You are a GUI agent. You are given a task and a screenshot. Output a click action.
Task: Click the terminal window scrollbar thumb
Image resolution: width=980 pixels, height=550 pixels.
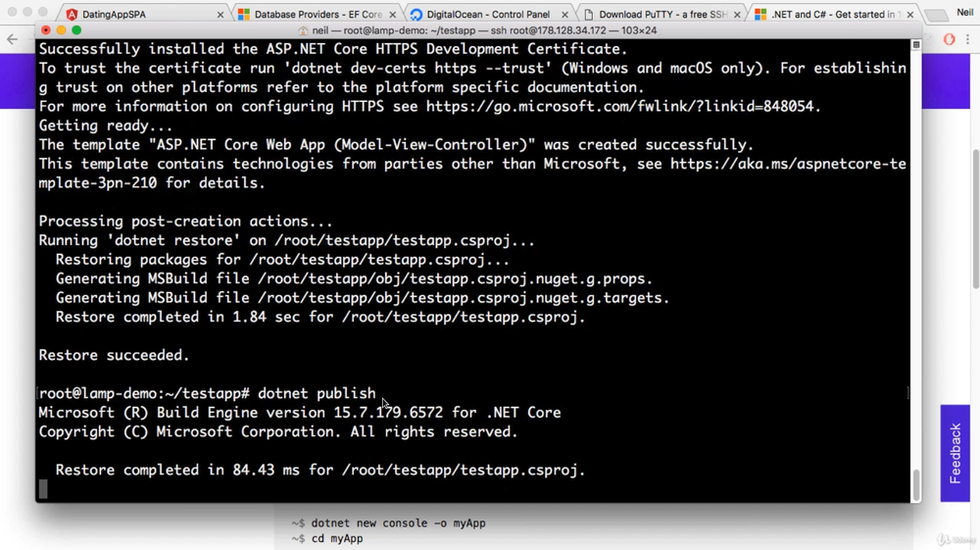(916, 484)
